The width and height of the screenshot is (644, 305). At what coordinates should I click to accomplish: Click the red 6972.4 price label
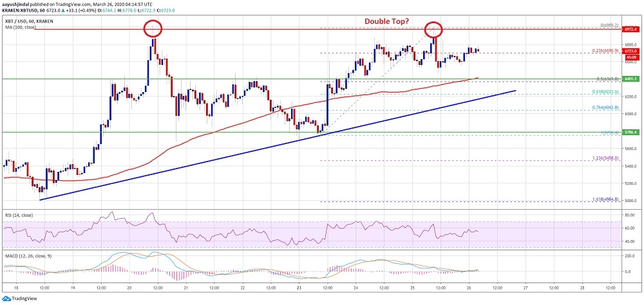point(630,29)
